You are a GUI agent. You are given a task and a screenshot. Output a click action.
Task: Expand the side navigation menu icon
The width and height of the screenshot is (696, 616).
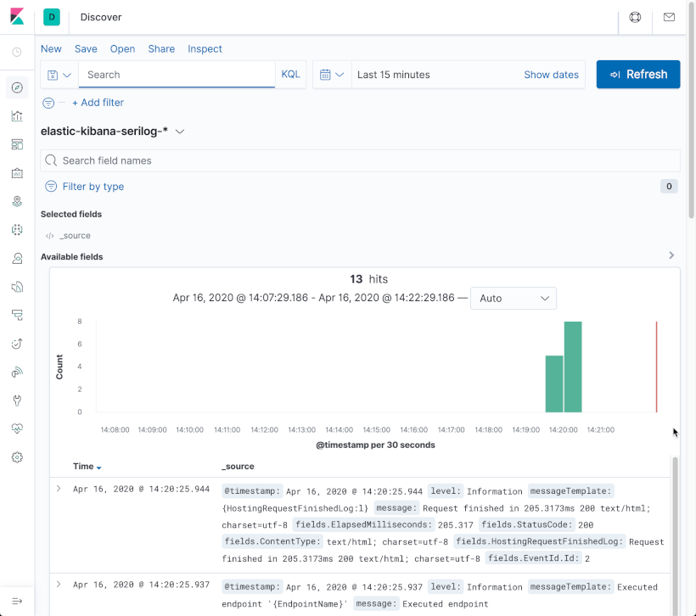(x=17, y=602)
